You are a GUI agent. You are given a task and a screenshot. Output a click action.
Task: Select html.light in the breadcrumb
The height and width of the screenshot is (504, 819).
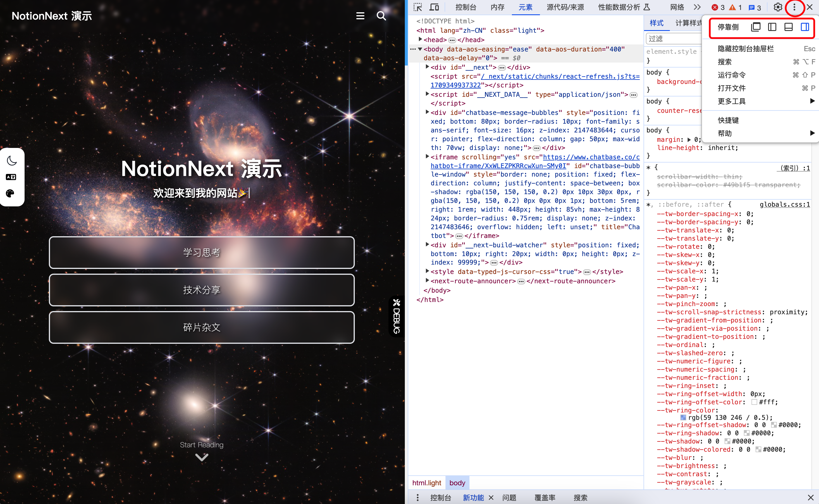coord(426,483)
